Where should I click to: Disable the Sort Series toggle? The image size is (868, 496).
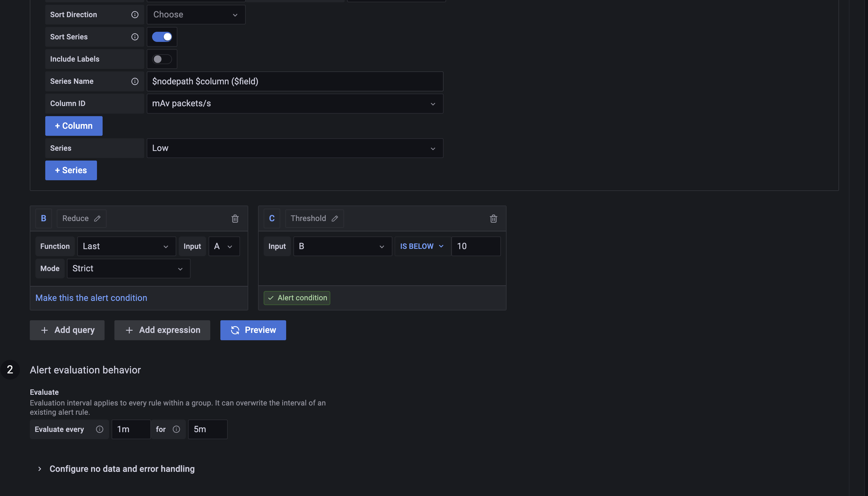click(x=162, y=37)
